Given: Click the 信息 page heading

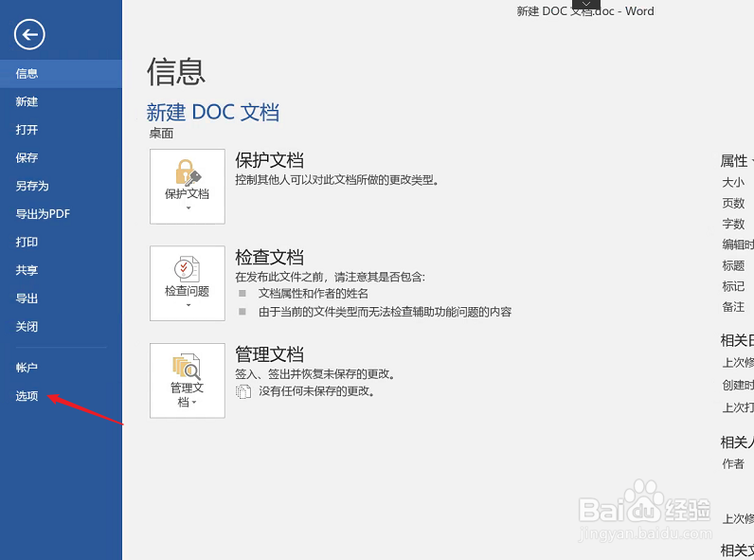Looking at the screenshot, I should (176, 72).
